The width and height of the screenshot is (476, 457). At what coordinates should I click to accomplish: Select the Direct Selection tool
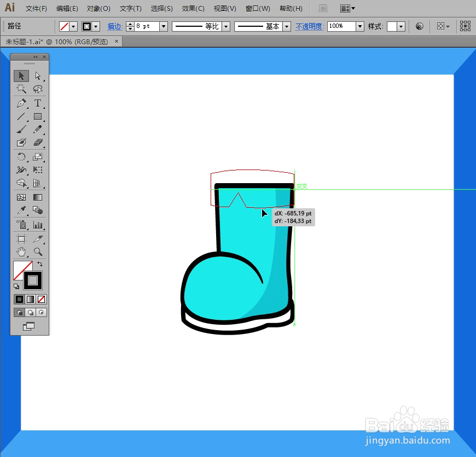pyautogui.click(x=38, y=76)
